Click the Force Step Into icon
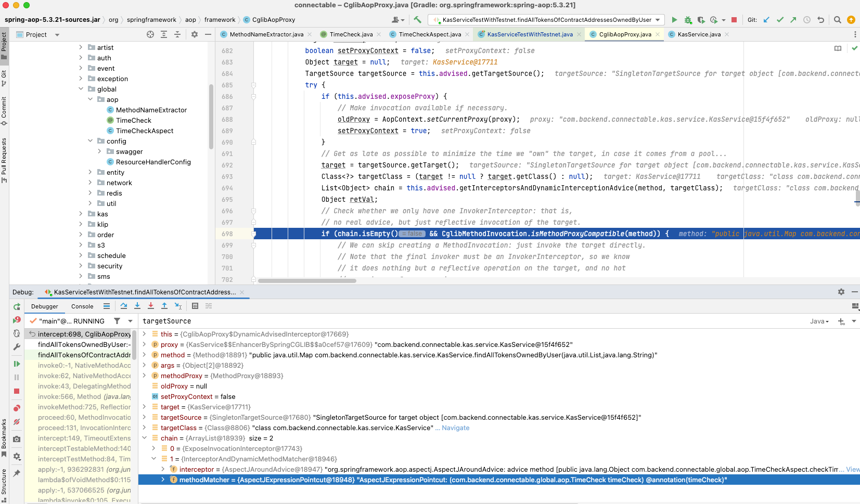Viewport: 860px width, 504px height. point(151,306)
